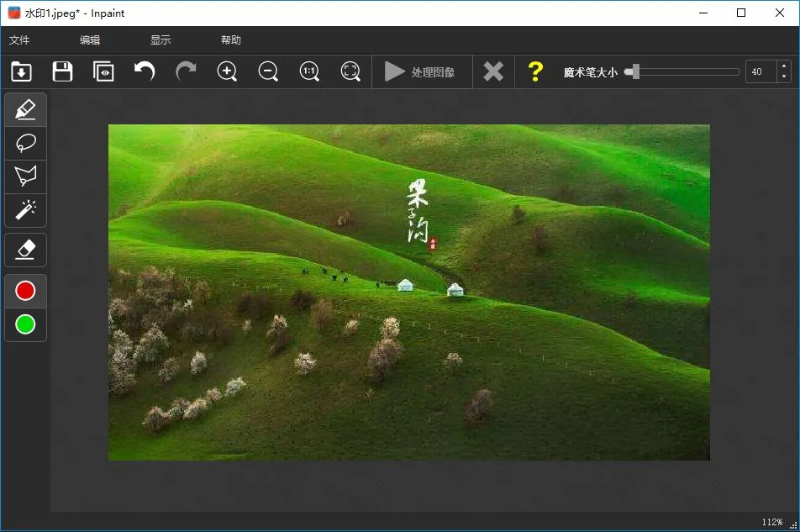This screenshot has height=532, width=800.
Task: Click the open file icon
Action: coord(21,71)
